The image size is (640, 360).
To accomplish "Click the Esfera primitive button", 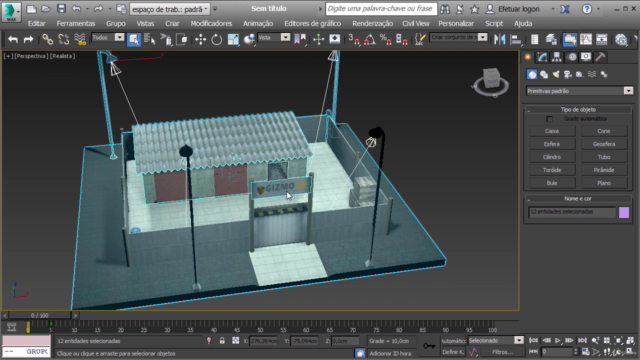I will pyautogui.click(x=552, y=144).
